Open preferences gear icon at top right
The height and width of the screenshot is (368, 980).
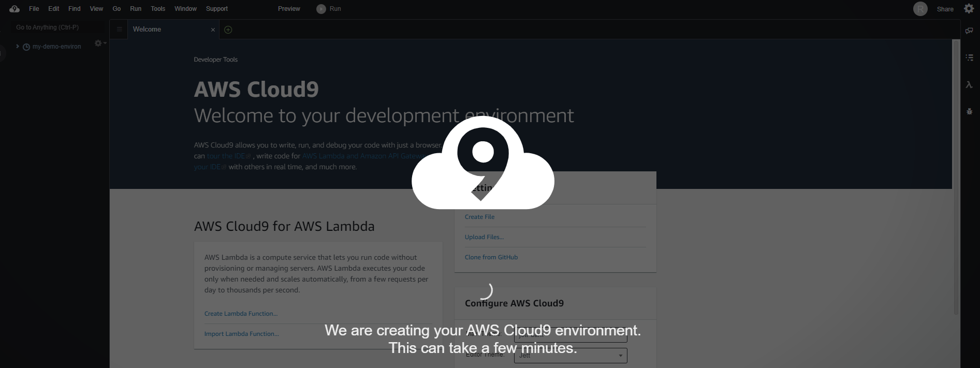pos(969,8)
